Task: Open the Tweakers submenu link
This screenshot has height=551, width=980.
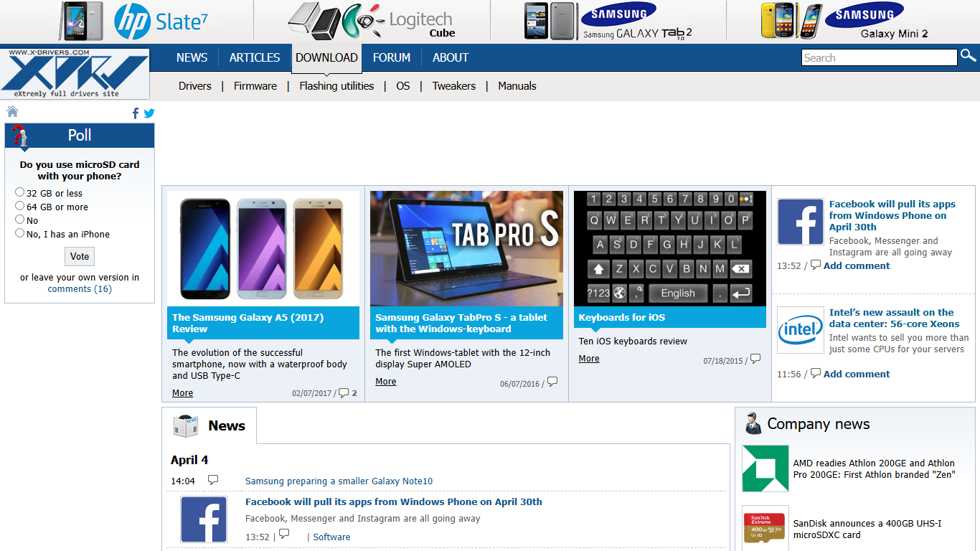Action: pos(454,85)
